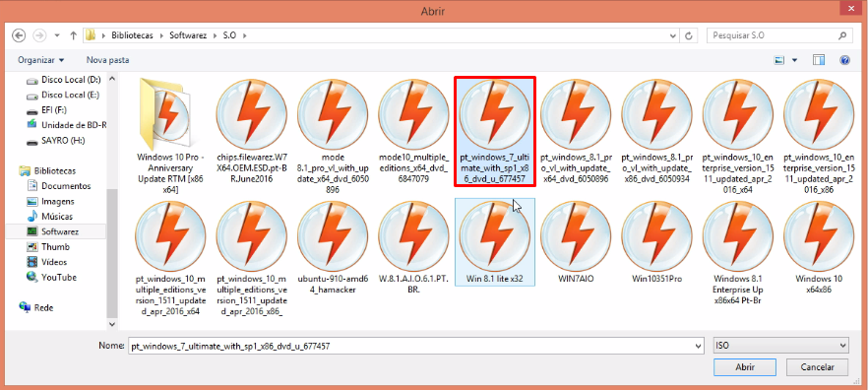The width and height of the screenshot is (868, 390).
Task: Expand the address bar history dropdown
Action: point(673,35)
